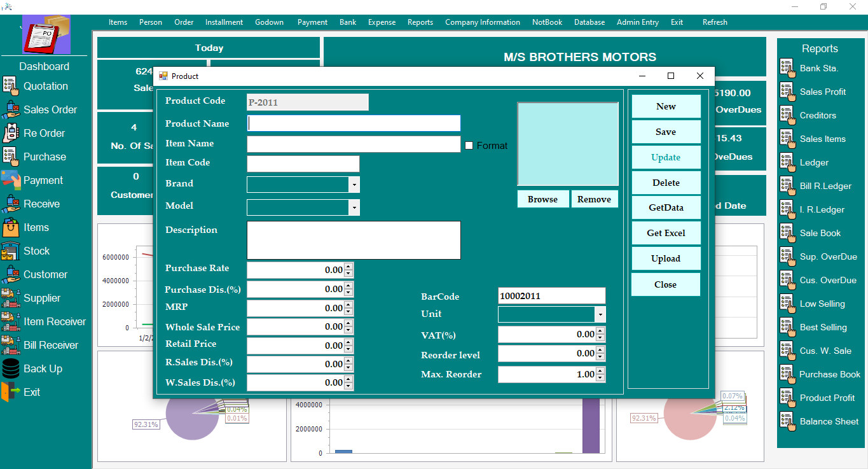The image size is (868, 469).
Task: Open the Product Profit report icon
Action: coord(788,398)
